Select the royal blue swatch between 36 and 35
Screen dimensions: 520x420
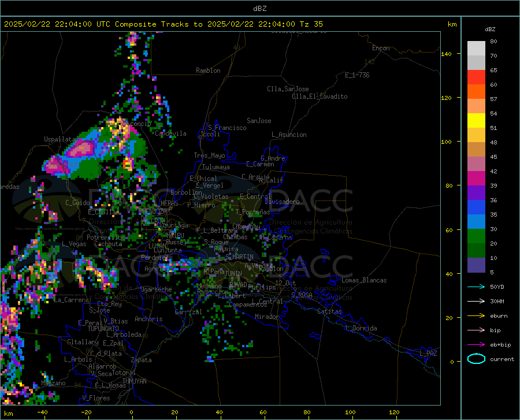(476, 207)
